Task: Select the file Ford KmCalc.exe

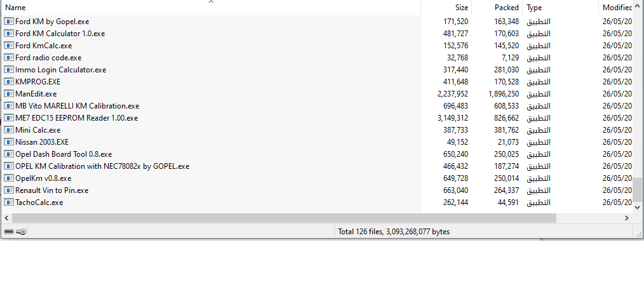Action: pyautogui.click(x=44, y=46)
